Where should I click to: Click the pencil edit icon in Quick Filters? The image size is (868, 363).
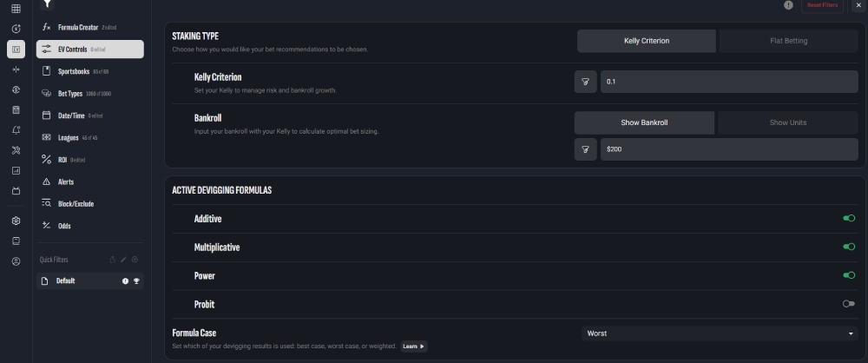pyautogui.click(x=123, y=260)
